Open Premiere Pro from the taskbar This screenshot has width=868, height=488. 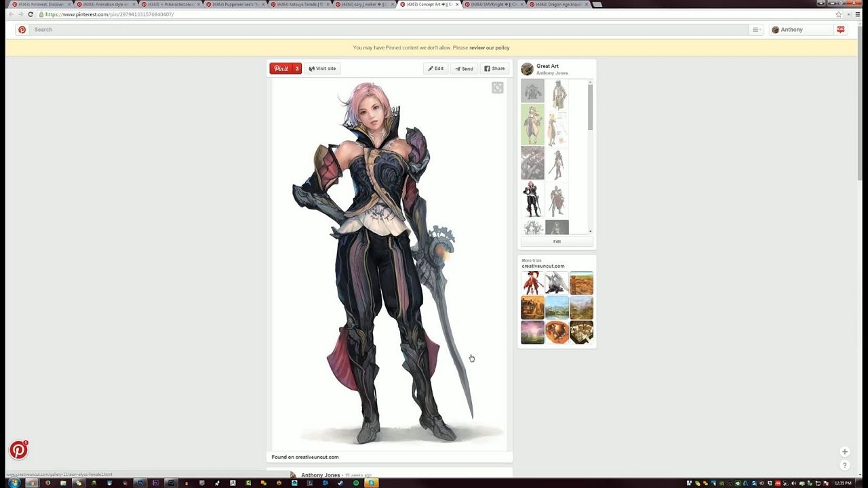pos(155,483)
